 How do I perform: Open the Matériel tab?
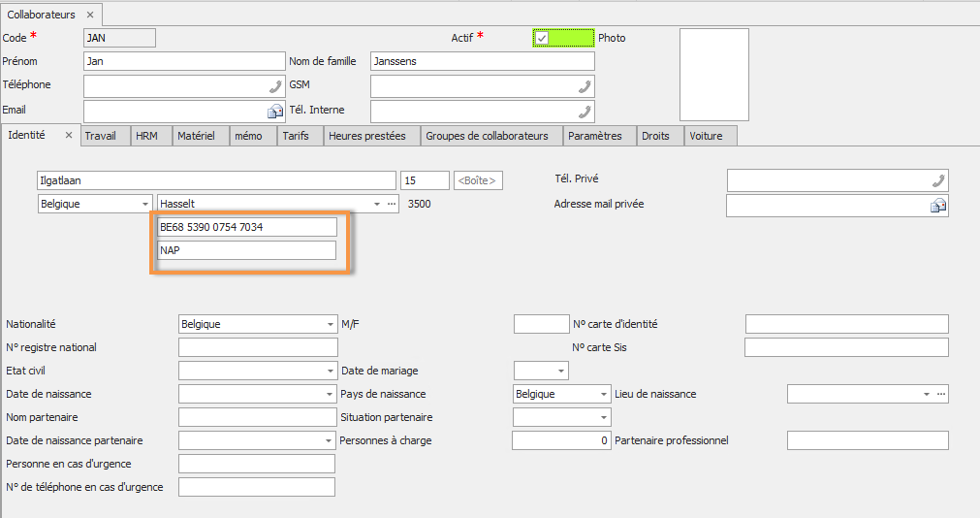[201, 136]
